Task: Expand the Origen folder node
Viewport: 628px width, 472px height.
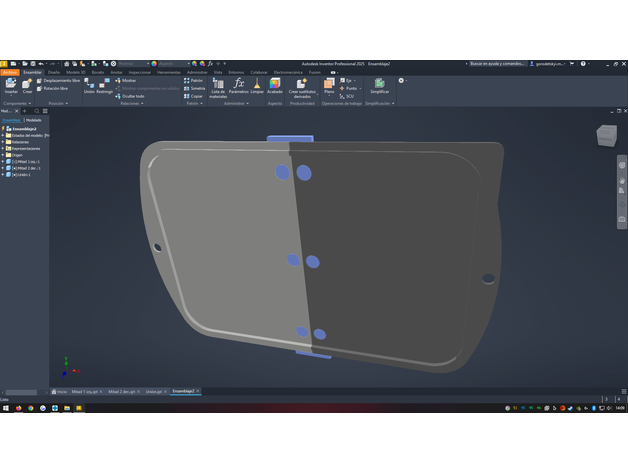Action: click(4, 155)
